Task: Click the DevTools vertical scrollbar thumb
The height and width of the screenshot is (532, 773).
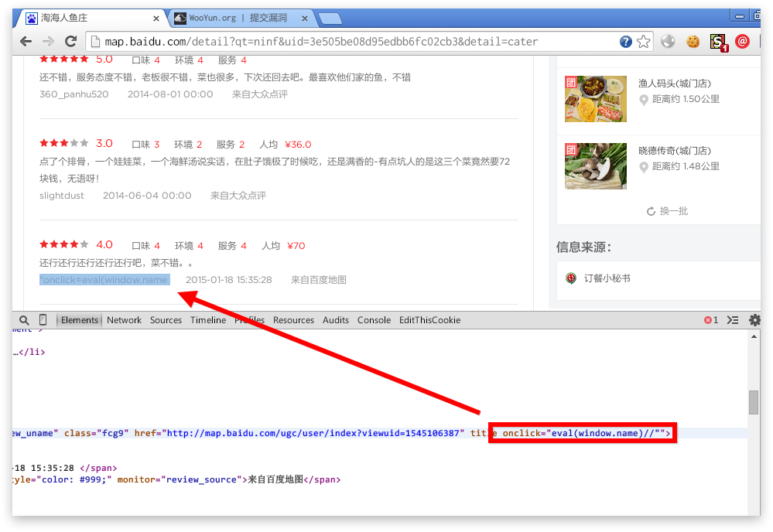Action: [754, 402]
